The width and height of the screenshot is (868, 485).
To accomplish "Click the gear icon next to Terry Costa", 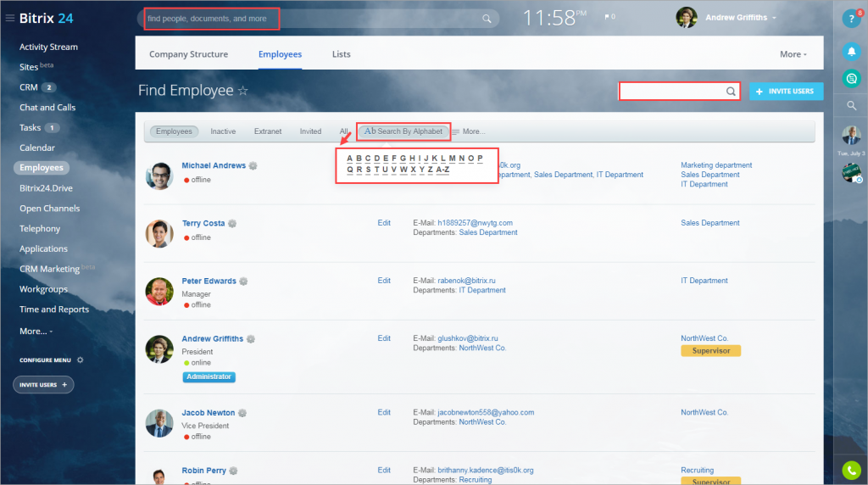I will pyautogui.click(x=232, y=223).
